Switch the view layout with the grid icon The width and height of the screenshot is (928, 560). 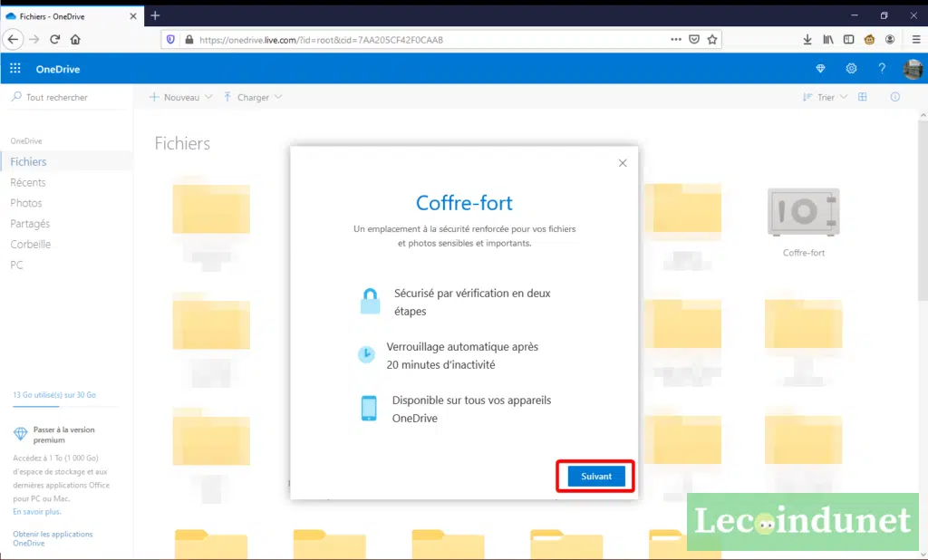tap(863, 97)
